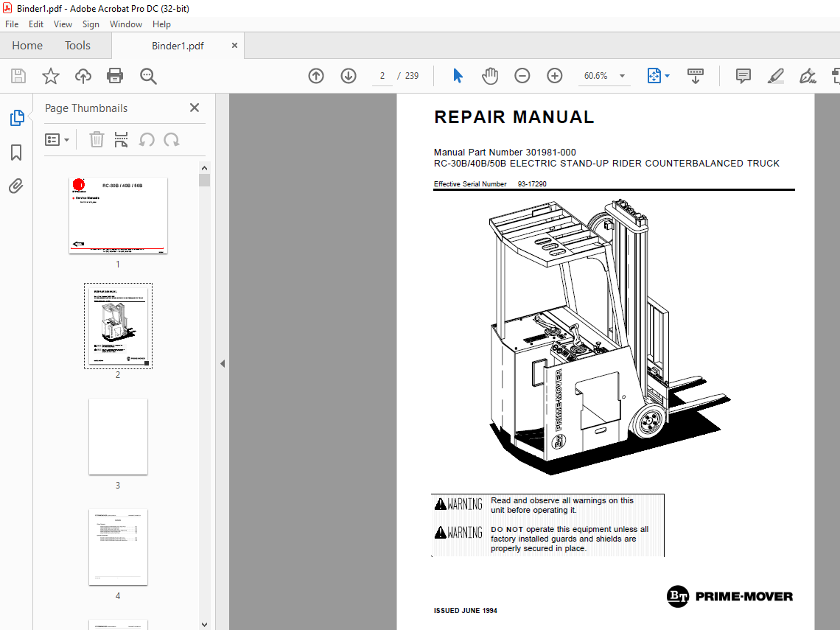Activate the Hand pan tool
The width and height of the screenshot is (840, 630).
(x=490, y=76)
